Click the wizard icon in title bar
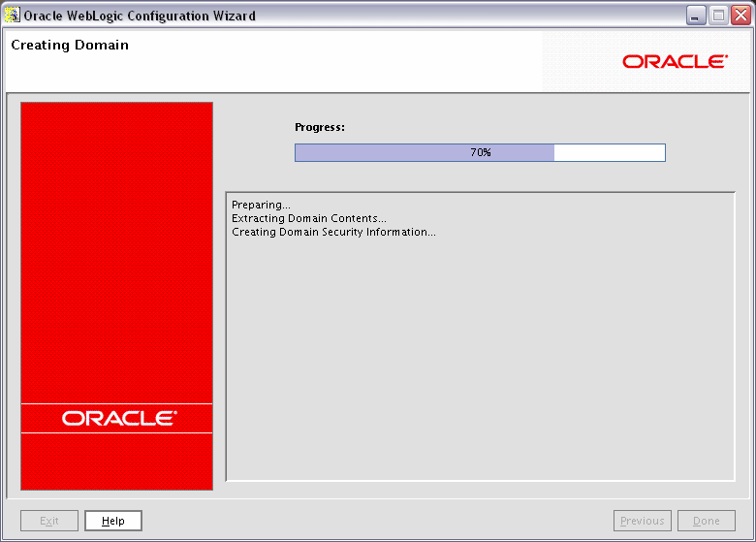Viewport: 756px width, 542px height. (12, 15)
